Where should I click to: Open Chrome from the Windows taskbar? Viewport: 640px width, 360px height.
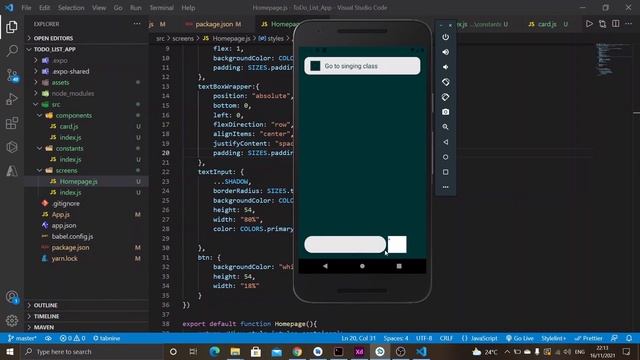(x=297, y=352)
